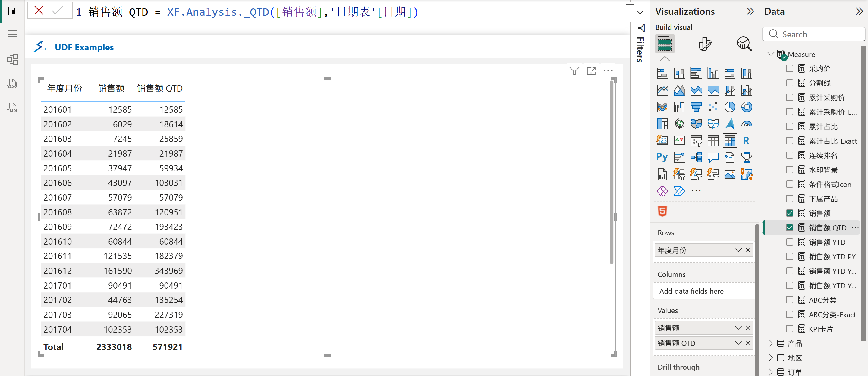Select the R script visual

pos(746,141)
